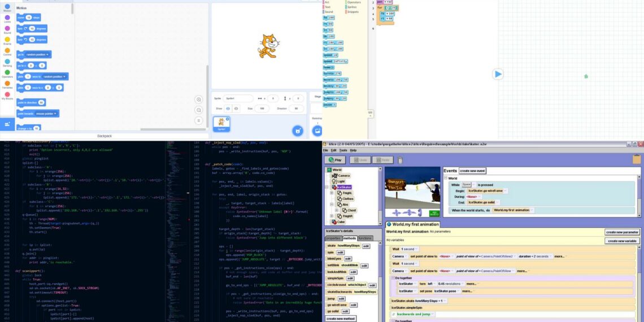Reset zoom in Scratch workspace
The width and height of the screenshot is (644, 322).
coord(199,121)
